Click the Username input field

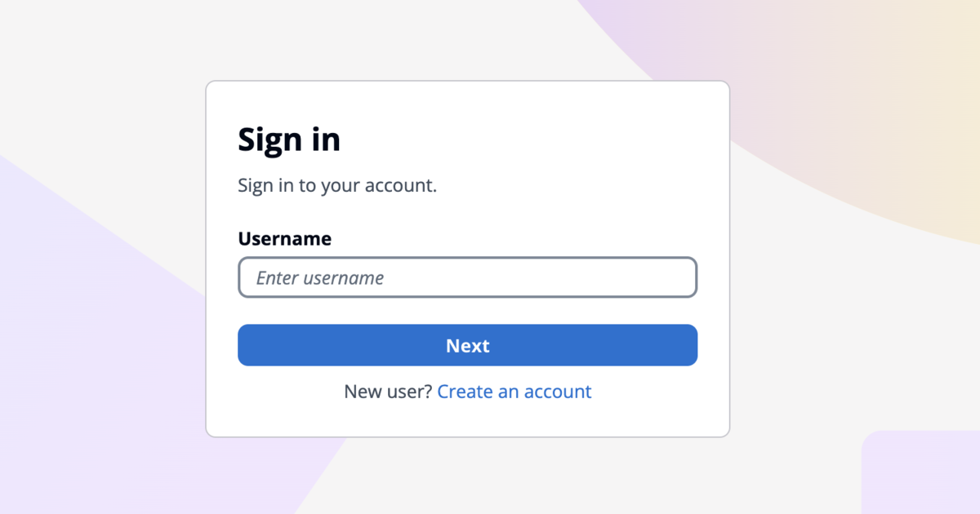[467, 277]
